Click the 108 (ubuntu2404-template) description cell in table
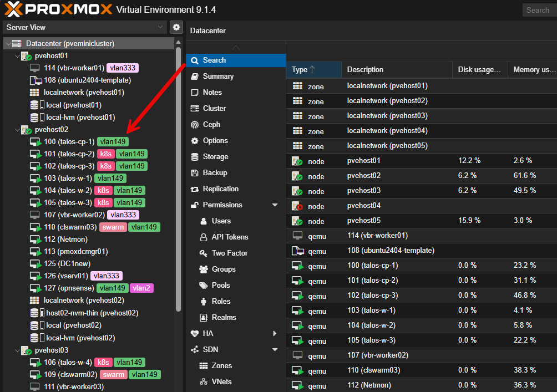The width and height of the screenshot is (557, 392). (x=397, y=251)
